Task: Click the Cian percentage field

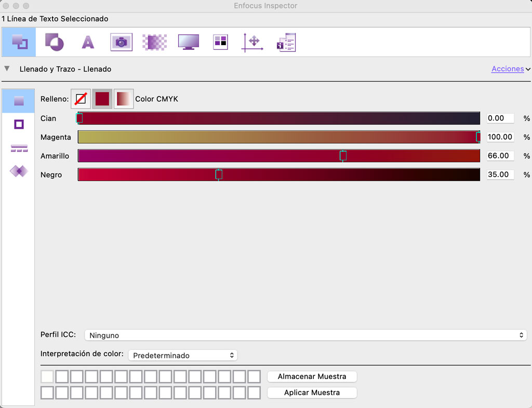Action: tap(500, 118)
